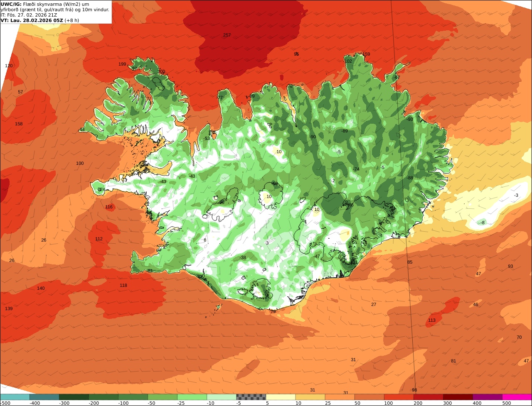Click the red 200 to 300 legend swatch
This screenshot has width=532, height=406.
428,397
